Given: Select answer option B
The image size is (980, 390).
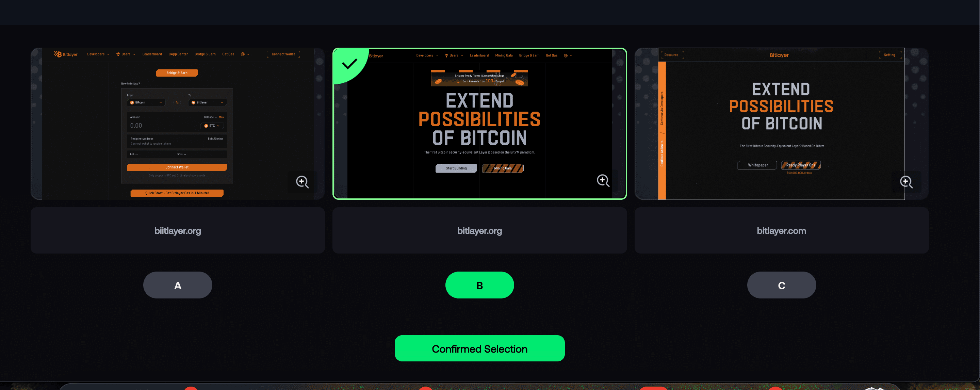Looking at the screenshot, I should click(x=480, y=285).
